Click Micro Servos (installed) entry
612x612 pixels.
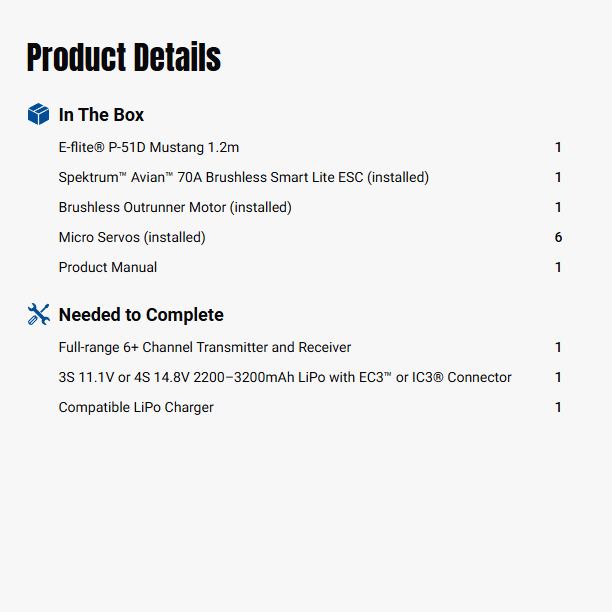132,237
